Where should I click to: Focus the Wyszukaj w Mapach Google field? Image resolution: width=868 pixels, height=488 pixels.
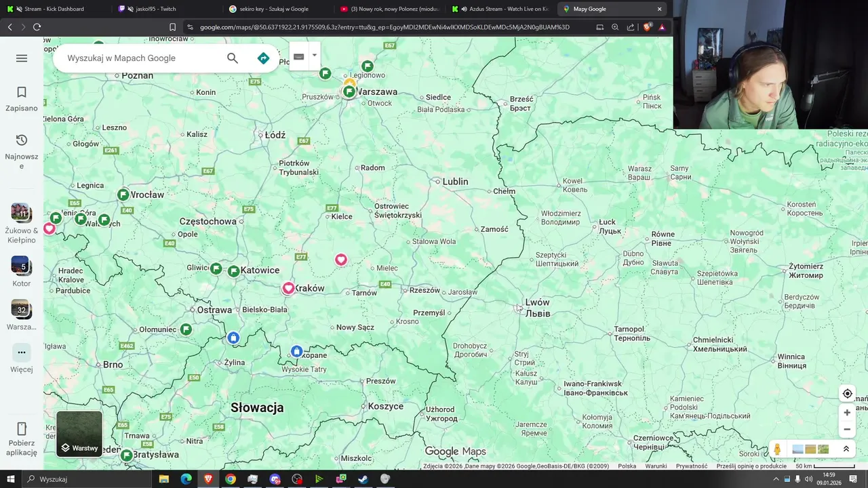[142, 58]
